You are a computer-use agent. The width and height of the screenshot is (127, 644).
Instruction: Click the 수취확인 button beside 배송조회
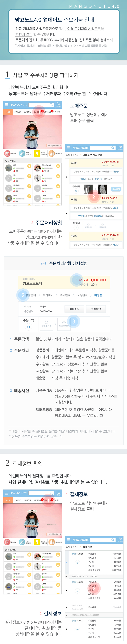(96, 309)
